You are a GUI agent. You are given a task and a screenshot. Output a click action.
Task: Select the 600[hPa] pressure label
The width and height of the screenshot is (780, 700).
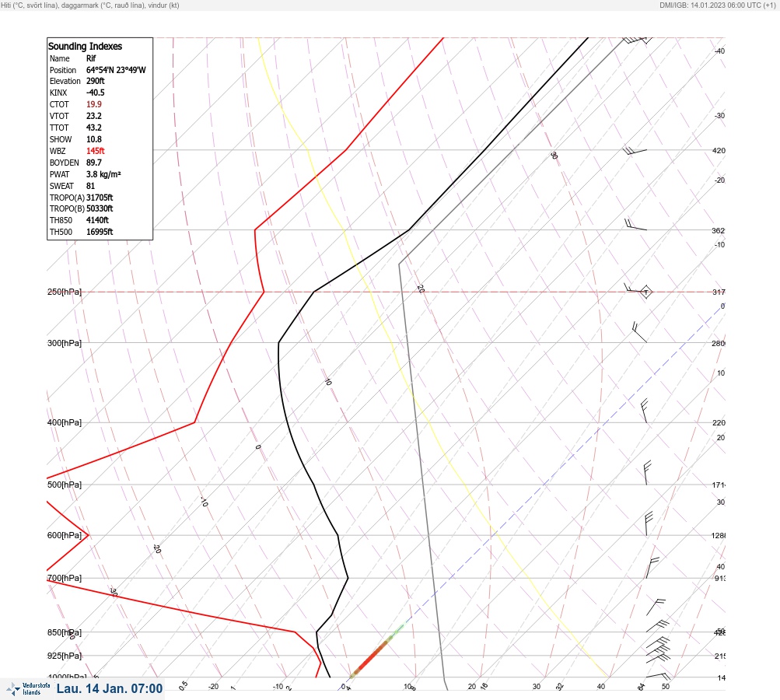click(65, 535)
